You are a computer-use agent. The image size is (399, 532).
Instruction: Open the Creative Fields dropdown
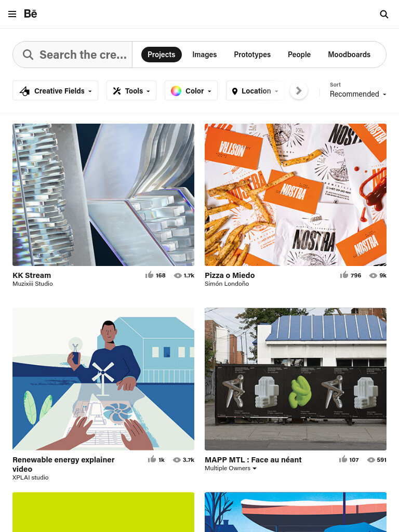point(55,90)
